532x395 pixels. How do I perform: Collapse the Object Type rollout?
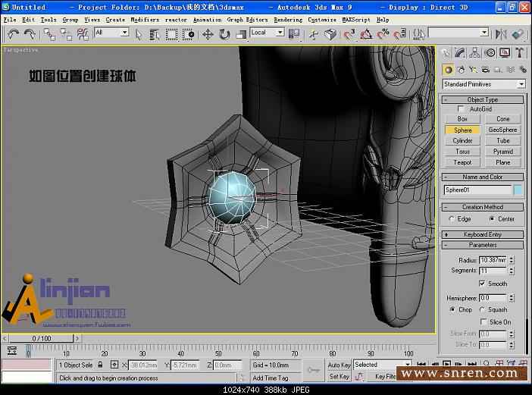(x=483, y=99)
